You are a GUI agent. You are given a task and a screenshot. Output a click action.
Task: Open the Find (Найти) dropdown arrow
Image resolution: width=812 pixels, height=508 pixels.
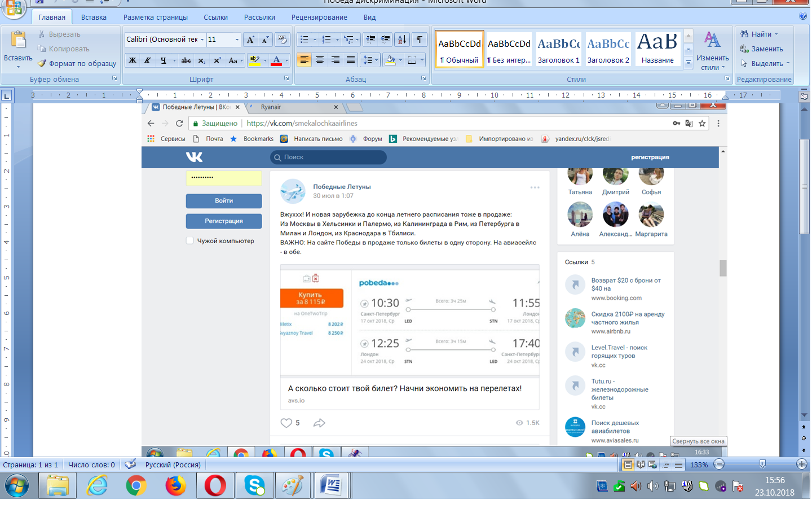[776, 34]
